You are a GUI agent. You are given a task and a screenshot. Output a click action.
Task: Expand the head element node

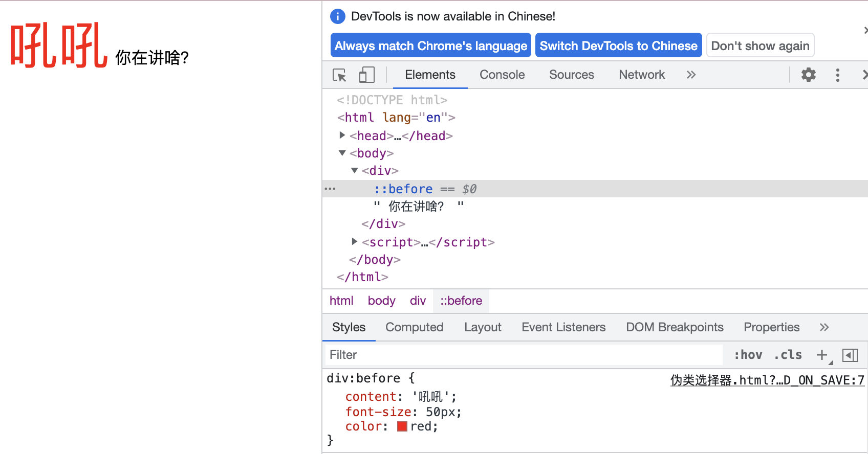[x=342, y=135]
